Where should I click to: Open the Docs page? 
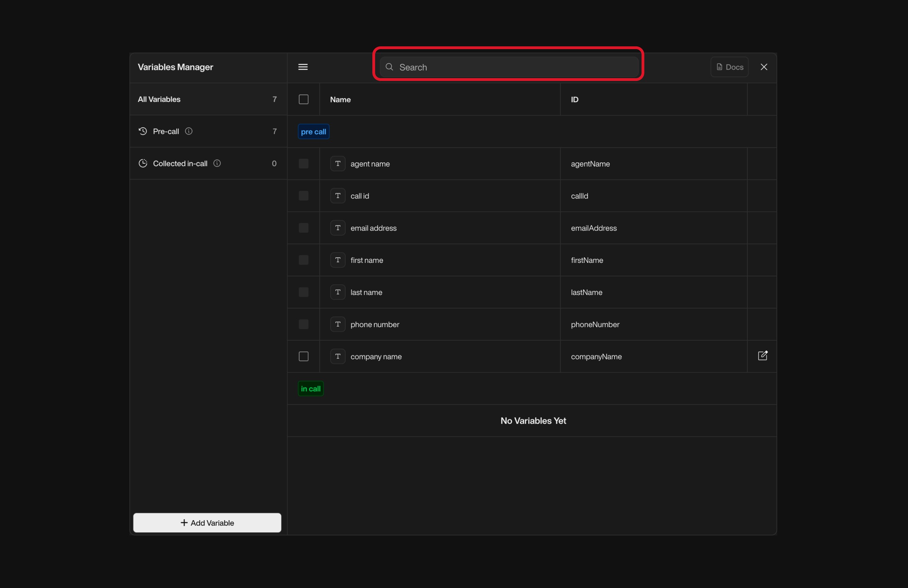729,67
